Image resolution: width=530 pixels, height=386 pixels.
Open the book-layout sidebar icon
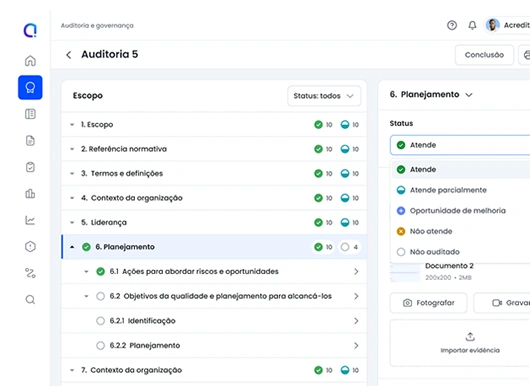click(30, 114)
